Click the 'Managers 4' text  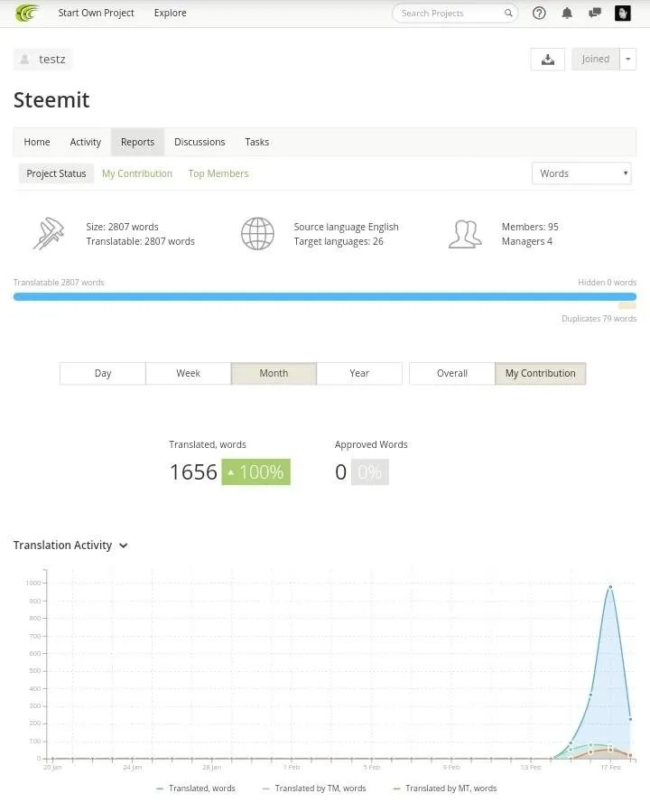527,241
